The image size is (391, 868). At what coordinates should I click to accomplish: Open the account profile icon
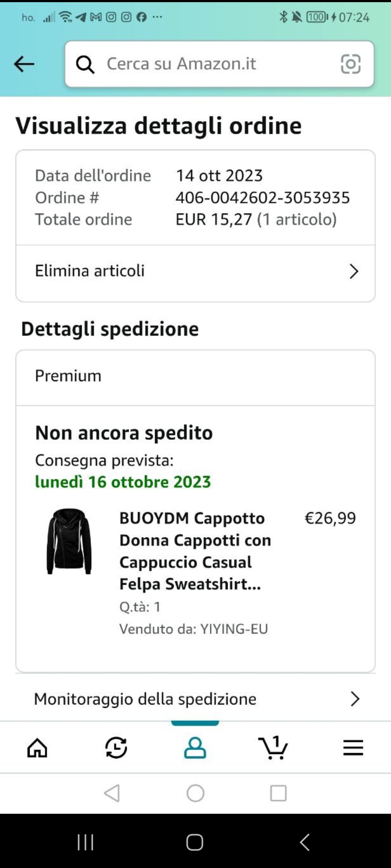click(195, 748)
